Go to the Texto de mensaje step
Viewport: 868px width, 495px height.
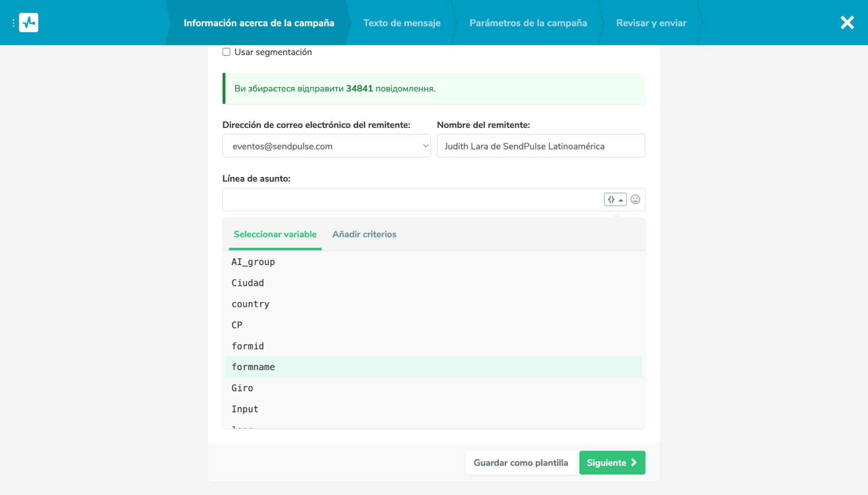pyautogui.click(x=402, y=23)
